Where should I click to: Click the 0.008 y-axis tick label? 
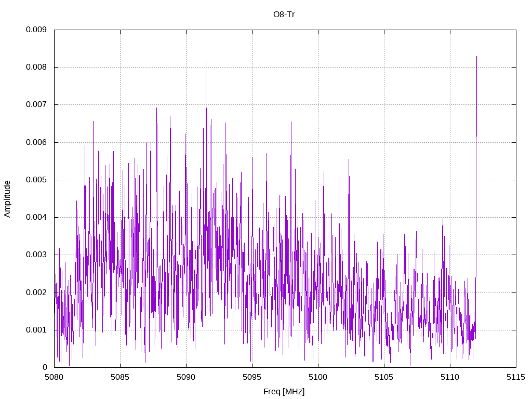[36, 67]
